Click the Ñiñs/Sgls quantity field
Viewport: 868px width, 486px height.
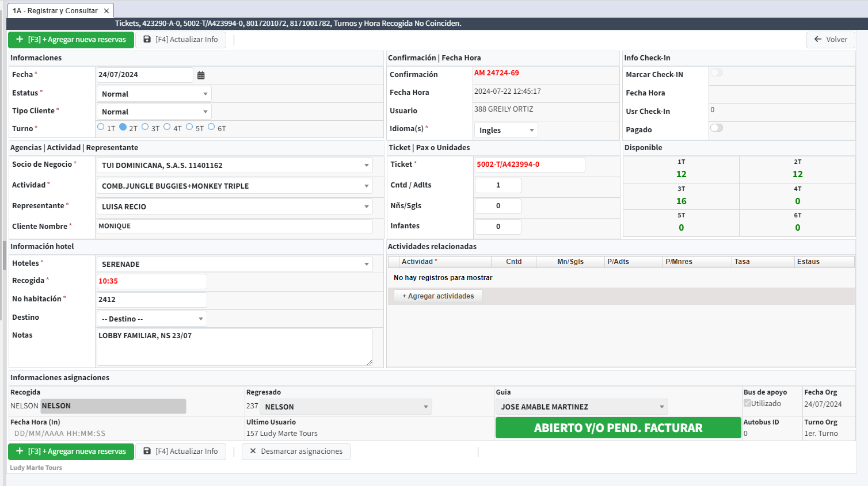pos(498,206)
